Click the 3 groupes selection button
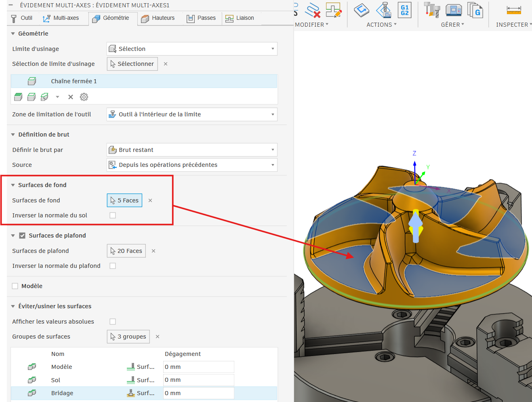The image size is (532, 402). coord(128,337)
